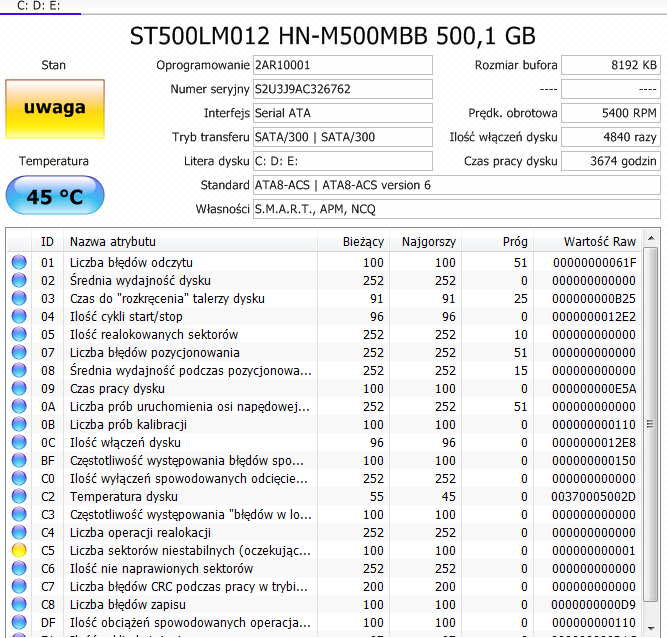667x638 pixels.
Task: Click the blue status icon for attribute C3
Action: coord(19,514)
